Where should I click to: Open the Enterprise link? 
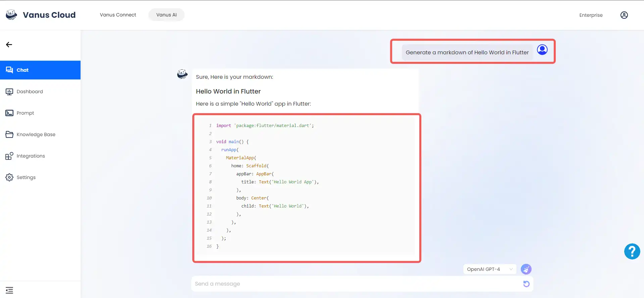coord(591,15)
